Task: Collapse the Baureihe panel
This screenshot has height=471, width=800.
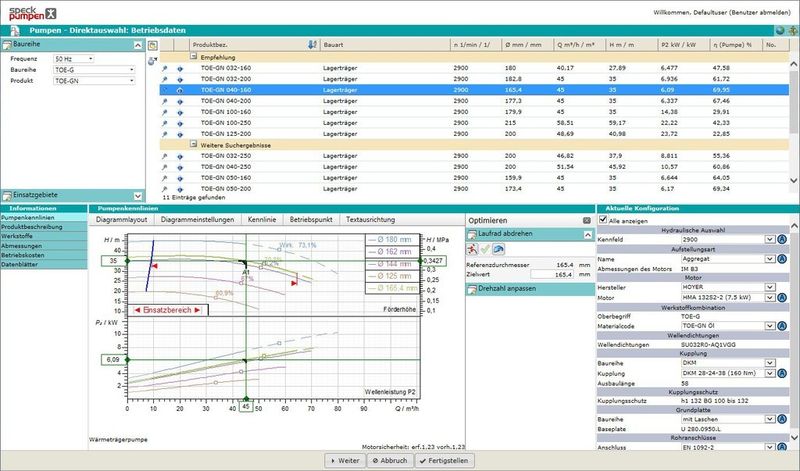Action: (138, 45)
